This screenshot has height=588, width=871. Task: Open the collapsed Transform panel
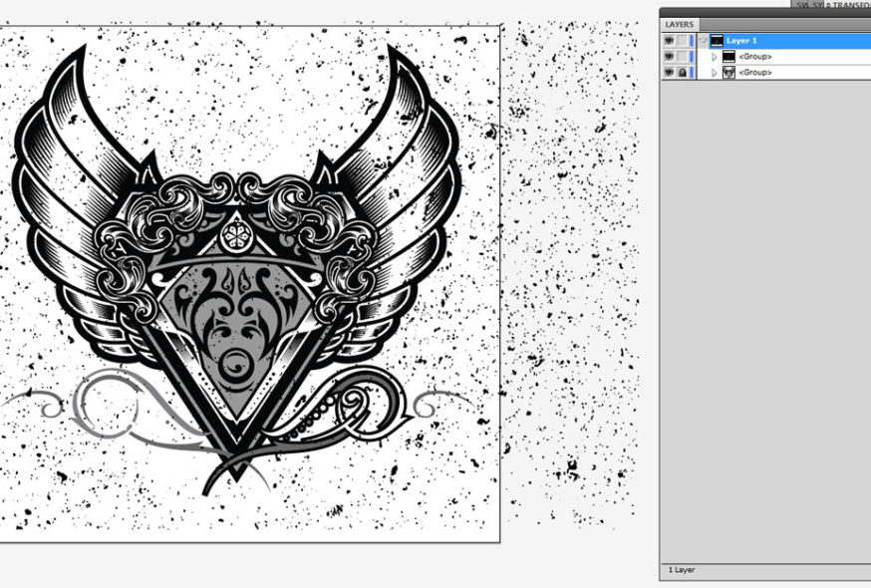tap(845, 4)
